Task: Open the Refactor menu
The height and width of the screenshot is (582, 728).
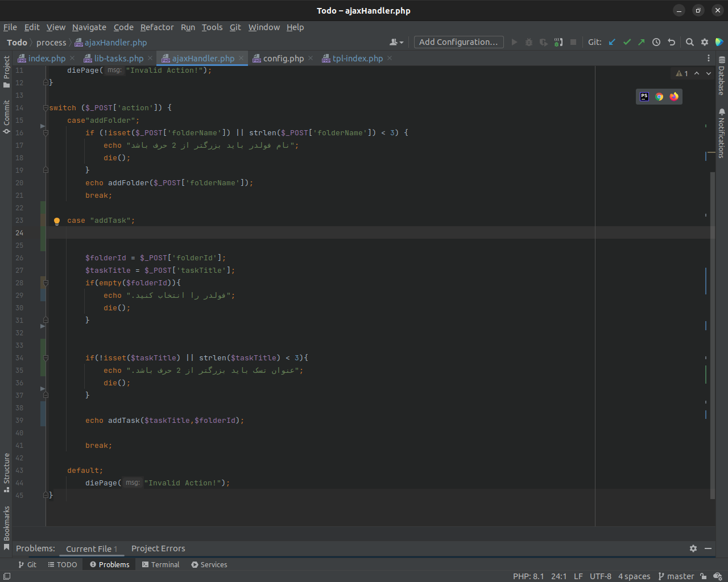Action: (157, 27)
